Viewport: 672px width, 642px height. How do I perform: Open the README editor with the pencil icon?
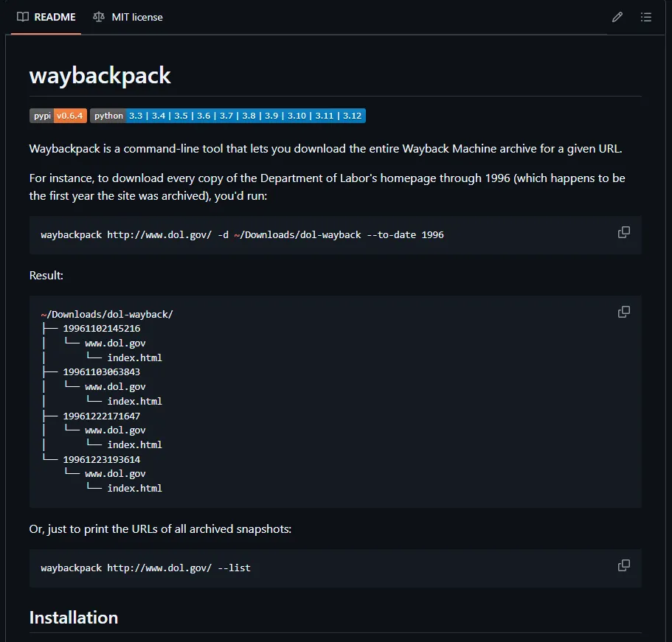coord(617,16)
